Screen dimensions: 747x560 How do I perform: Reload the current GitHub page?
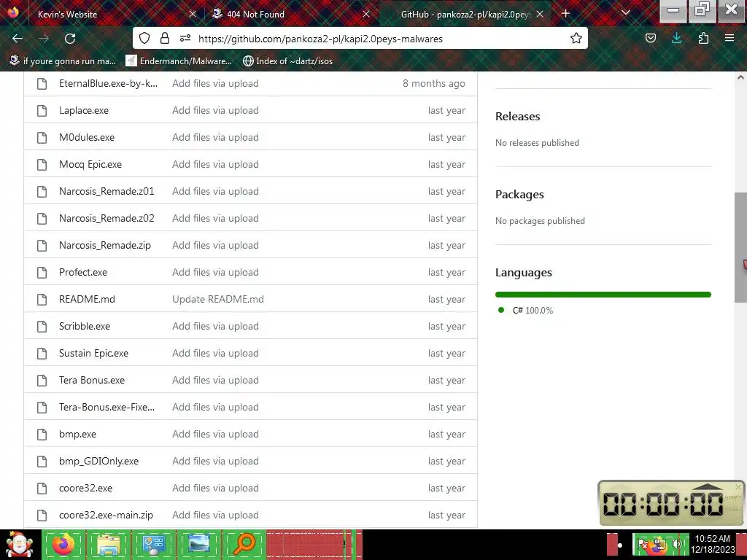tap(70, 39)
